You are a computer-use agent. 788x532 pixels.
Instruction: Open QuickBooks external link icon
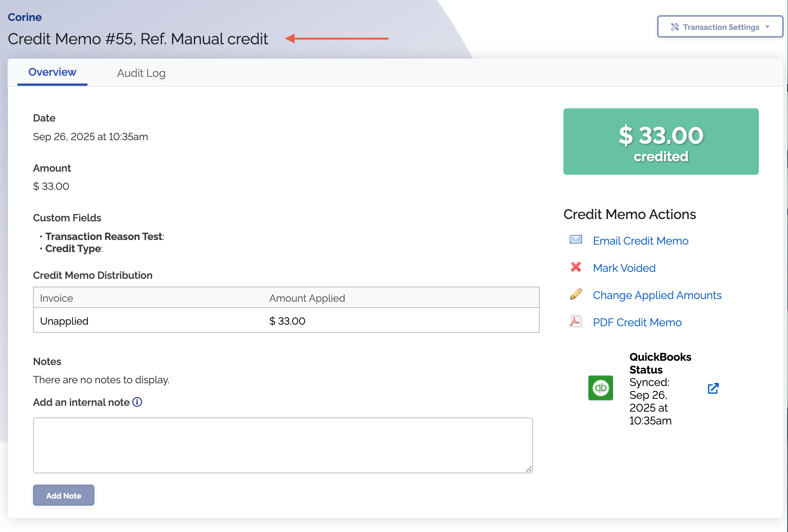click(x=713, y=388)
